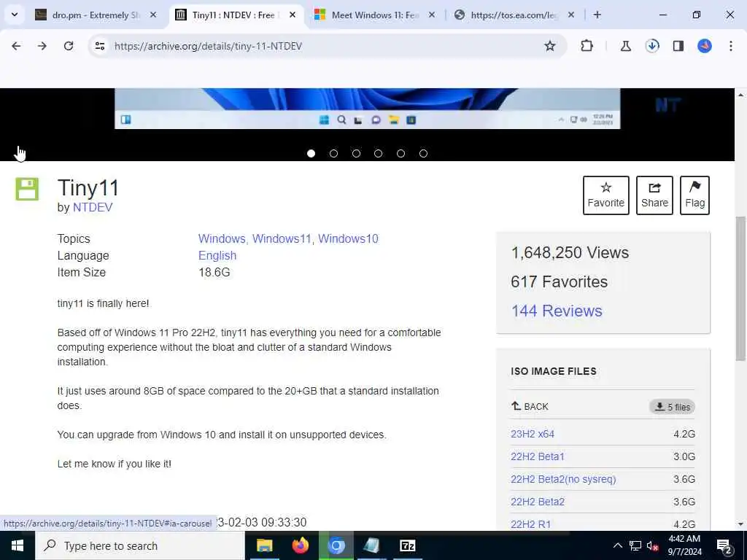
Task: Click the Tiny11 screenshot carousel image
Action: pos(368,108)
